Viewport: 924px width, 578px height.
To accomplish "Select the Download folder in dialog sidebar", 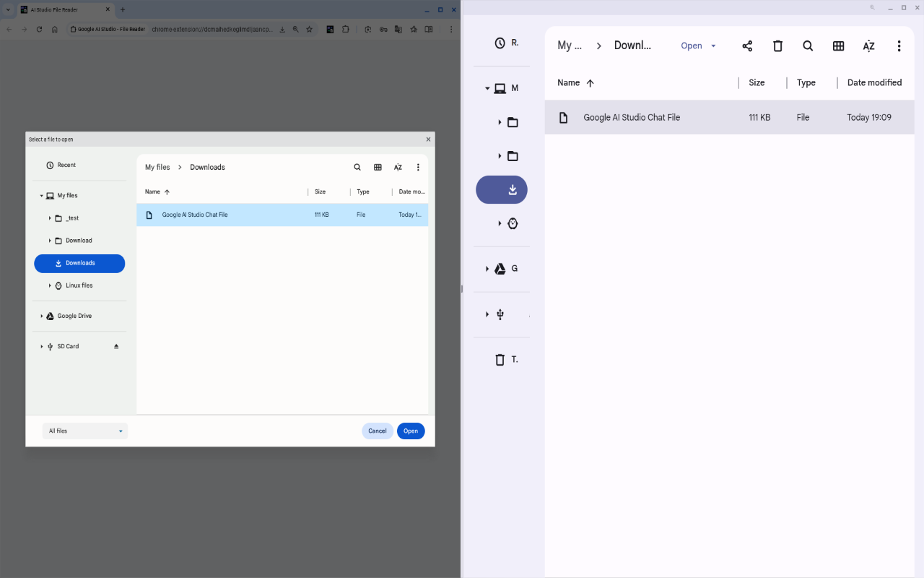I will click(79, 241).
